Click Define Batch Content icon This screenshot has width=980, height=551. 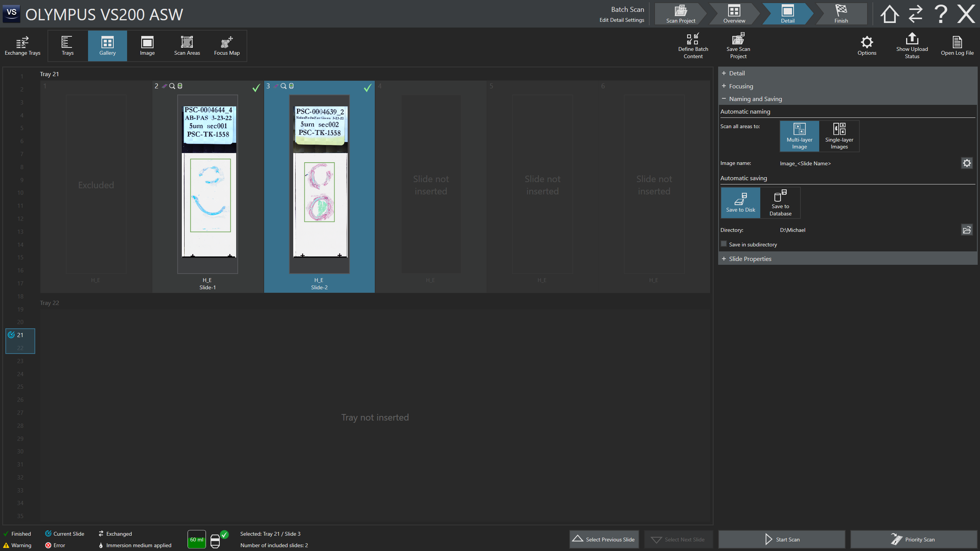693,46
